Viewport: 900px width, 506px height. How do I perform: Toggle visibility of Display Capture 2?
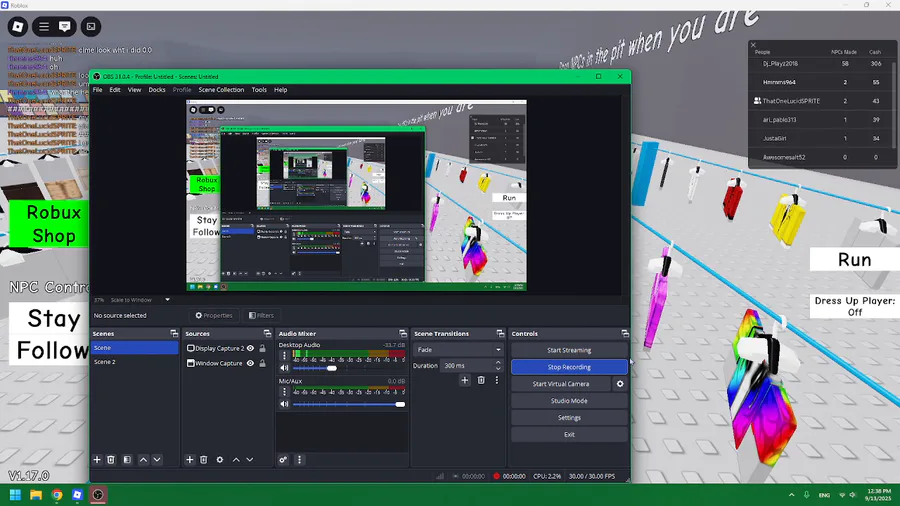tap(250, 348)
